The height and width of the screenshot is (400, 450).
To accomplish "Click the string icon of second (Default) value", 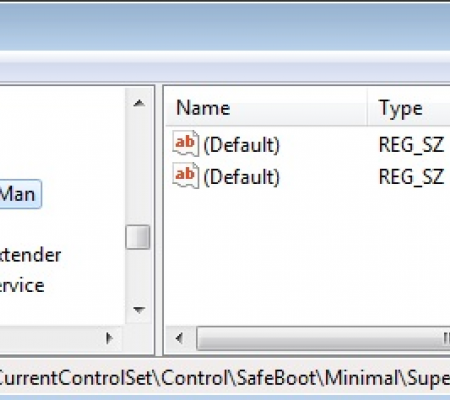I will pyautogui.click(x=186, y=176).
